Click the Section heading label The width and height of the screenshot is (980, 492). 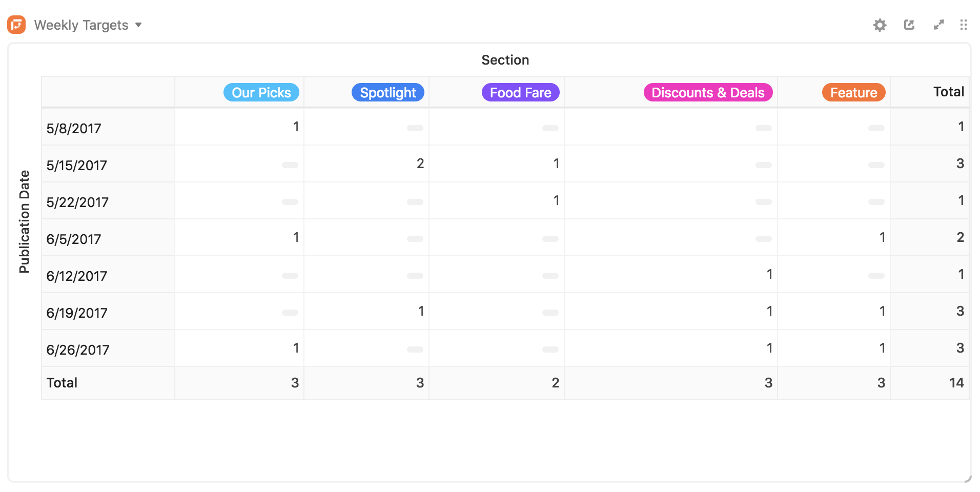pyautogui.click(x=505, y=60)
